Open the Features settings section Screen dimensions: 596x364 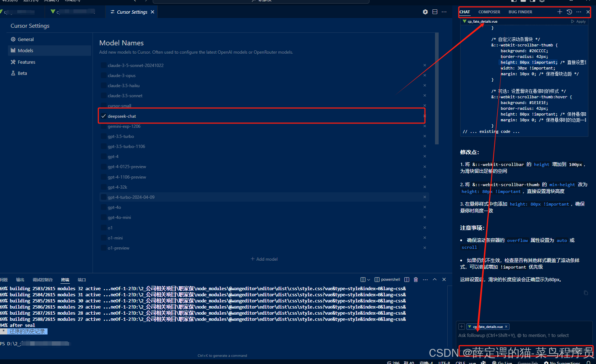pyautogui.click(x=49, y=62)
